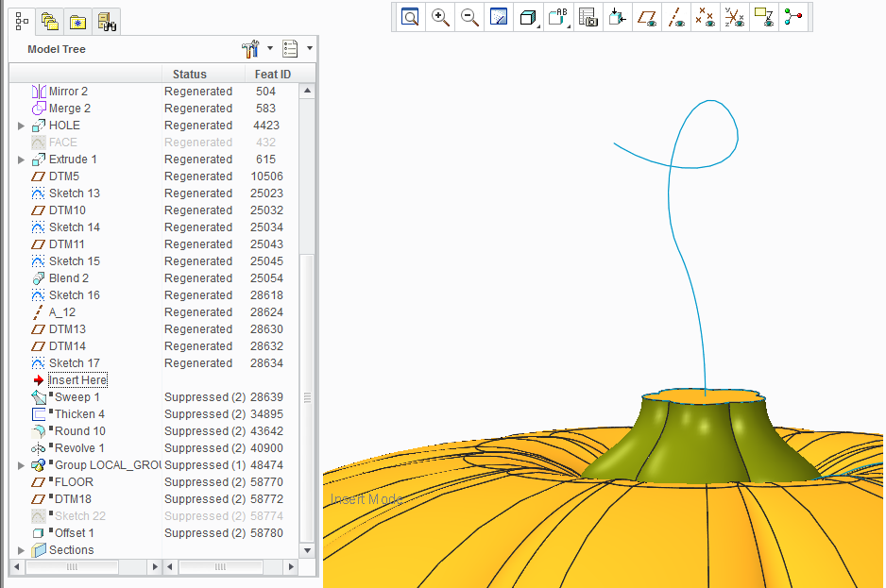Open the Display Style dropdown
The height and width of the screenshot is (588, 886).
[x=528, y=17]
